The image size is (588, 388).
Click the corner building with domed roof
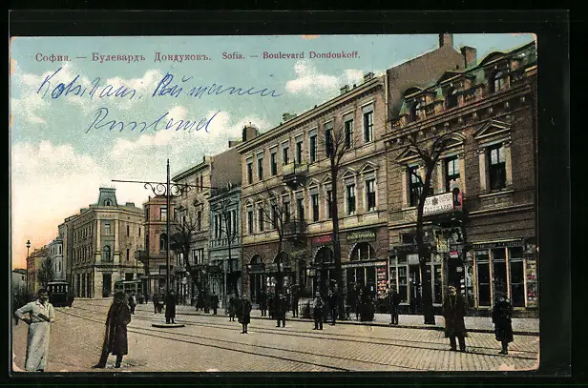[x=103, y=243]
